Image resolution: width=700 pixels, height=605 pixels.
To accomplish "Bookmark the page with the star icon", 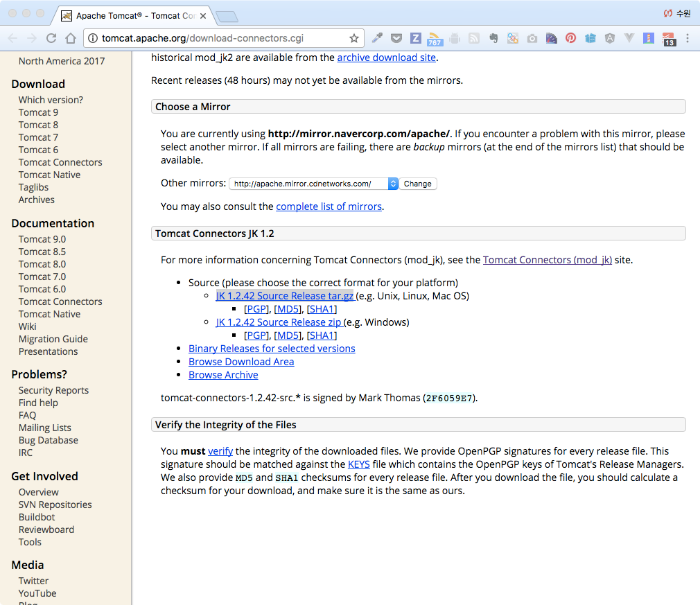I will click(x=354, y=38).
